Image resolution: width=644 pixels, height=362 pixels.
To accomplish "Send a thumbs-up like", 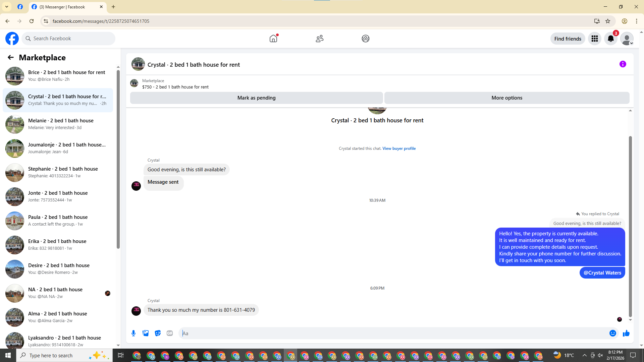I will pos(626,333).
